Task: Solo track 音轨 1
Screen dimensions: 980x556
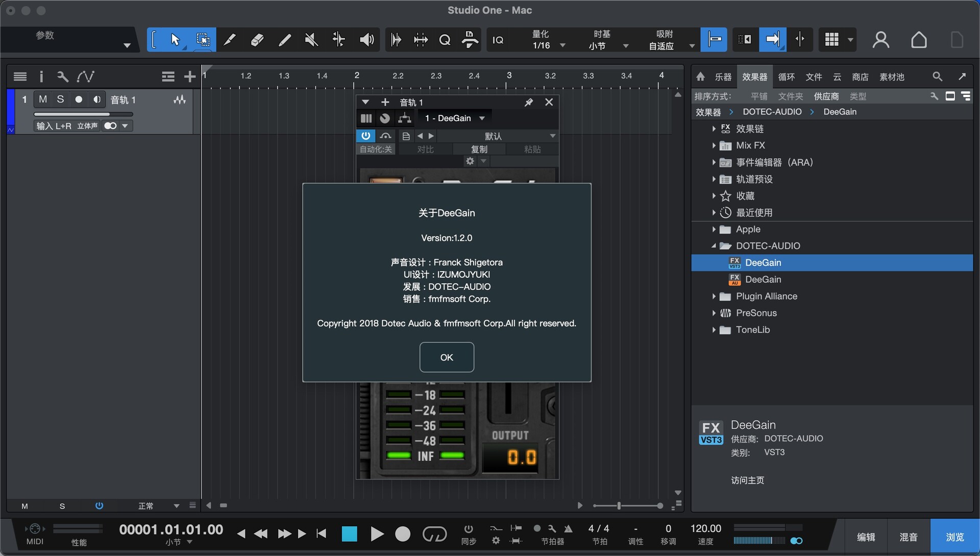Action: pos(60,100)
